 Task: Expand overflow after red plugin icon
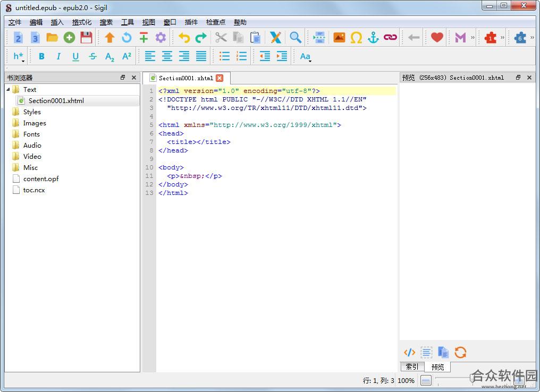pos(502,38)
